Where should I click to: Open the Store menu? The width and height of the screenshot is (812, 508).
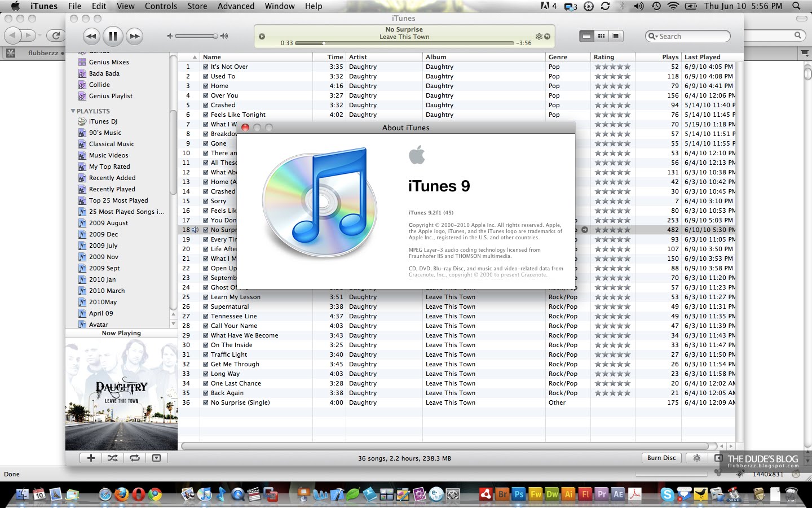pos(197,6)
